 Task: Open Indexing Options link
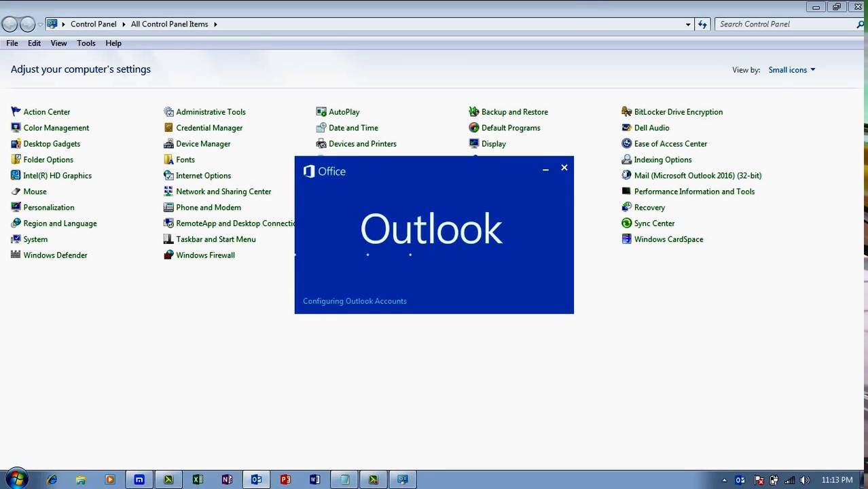(657, 160)
